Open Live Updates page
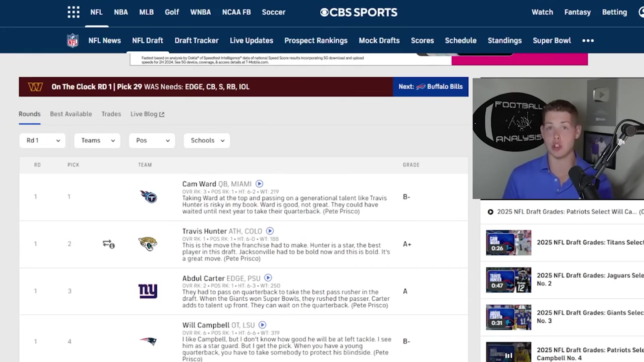This screenshot has width=644, height=362. (x=251, y=41)
